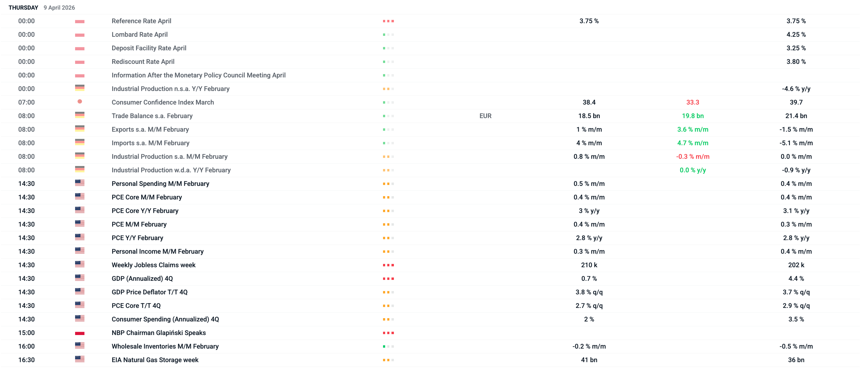Viewport: 868px width, 376px height.
Task: Click the US flag beside EIA Natural Gas Storage
Action: 80,359
